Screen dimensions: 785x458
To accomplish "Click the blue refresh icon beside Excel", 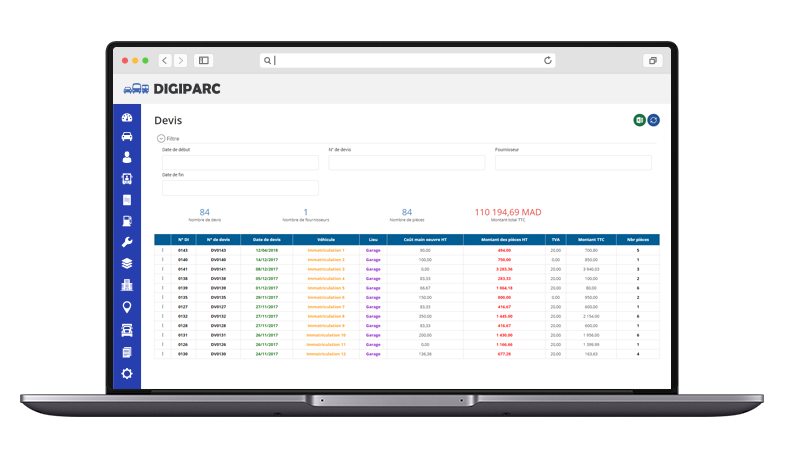I will 653,120.
